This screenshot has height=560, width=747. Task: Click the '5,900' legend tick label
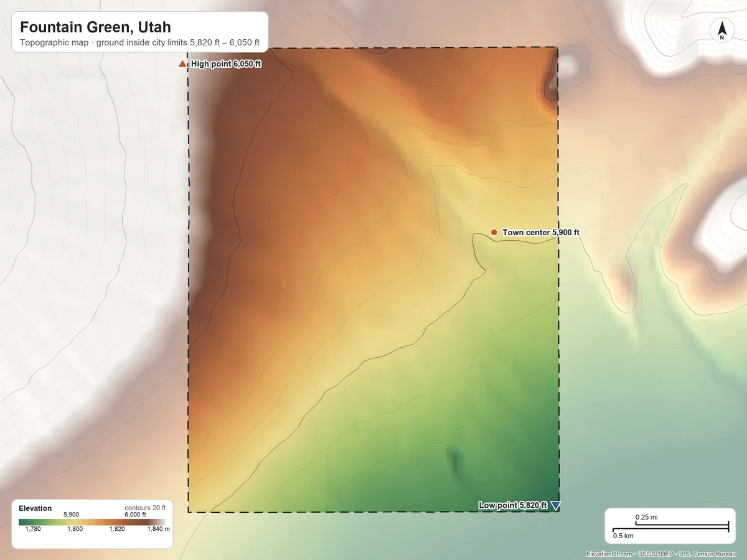click(x=71, y=515)
